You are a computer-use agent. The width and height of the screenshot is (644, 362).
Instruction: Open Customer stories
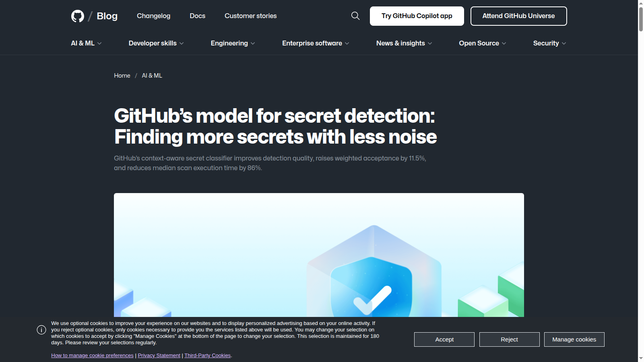point(250,16)
